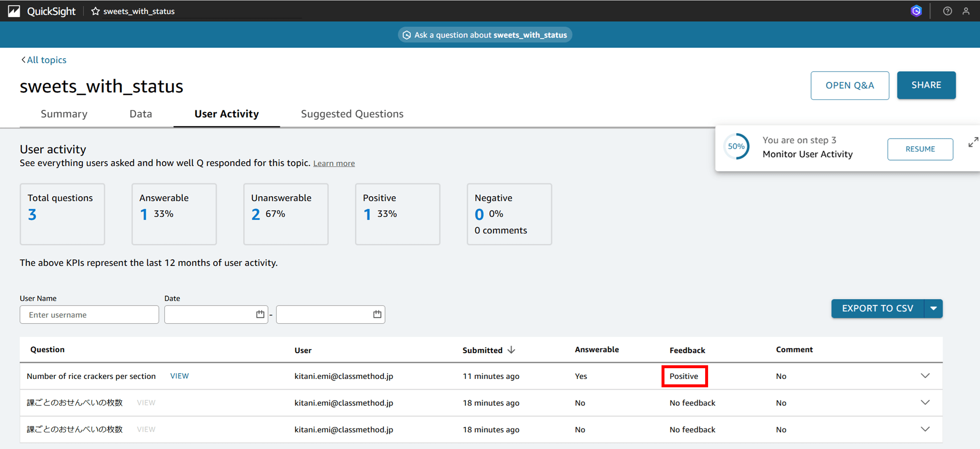Click the User column header
The image size is (980, 449).
coord(303,350)
